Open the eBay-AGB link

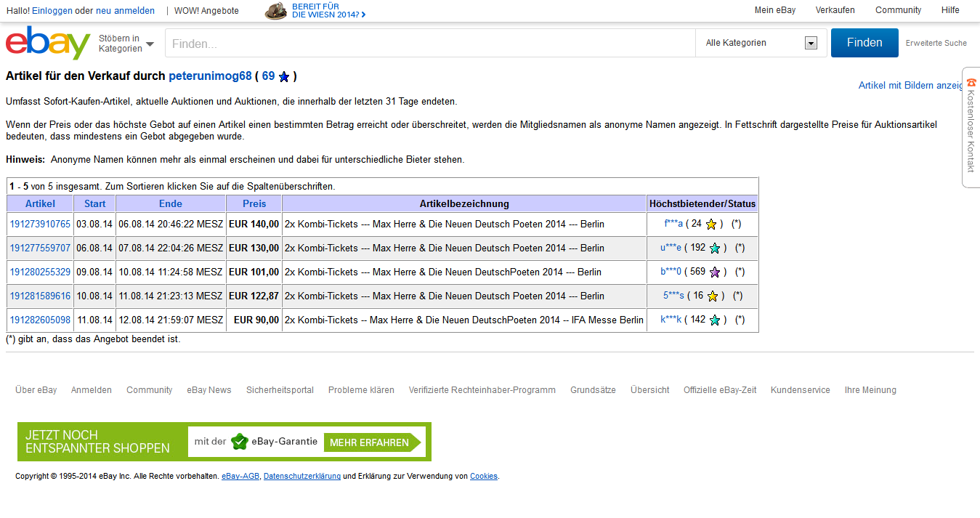click(240, 477)
